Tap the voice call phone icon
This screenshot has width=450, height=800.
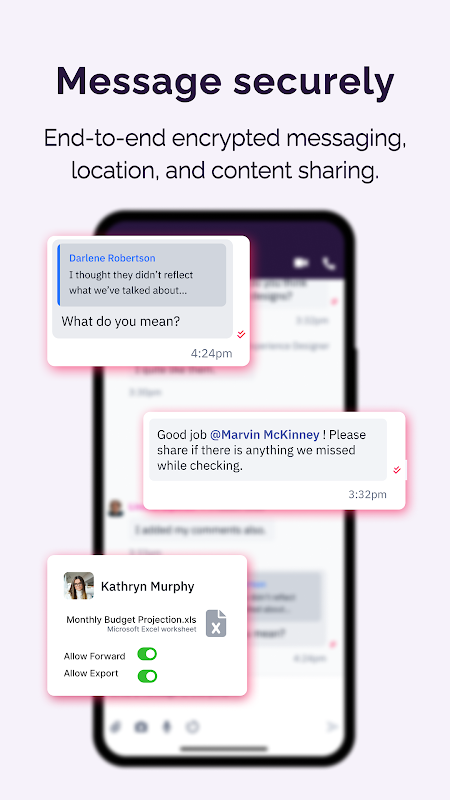[329, 263]
